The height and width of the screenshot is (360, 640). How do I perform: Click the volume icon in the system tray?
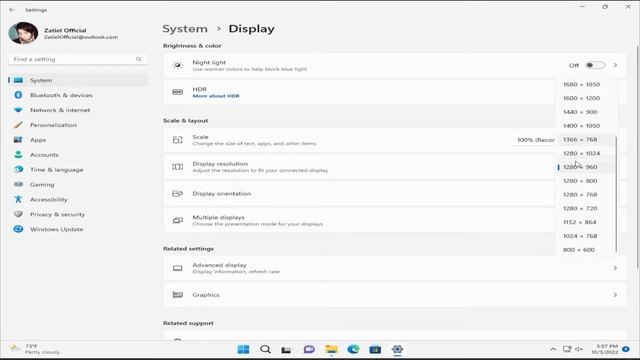[579, 349]
